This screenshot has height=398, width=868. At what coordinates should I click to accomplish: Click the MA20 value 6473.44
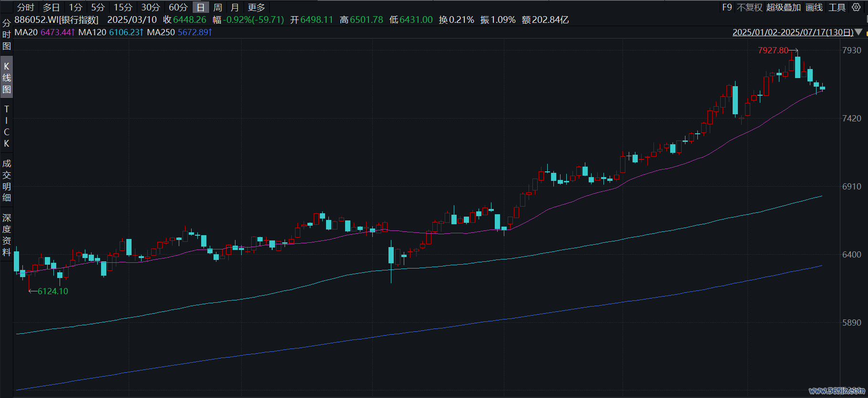[57, 32]
